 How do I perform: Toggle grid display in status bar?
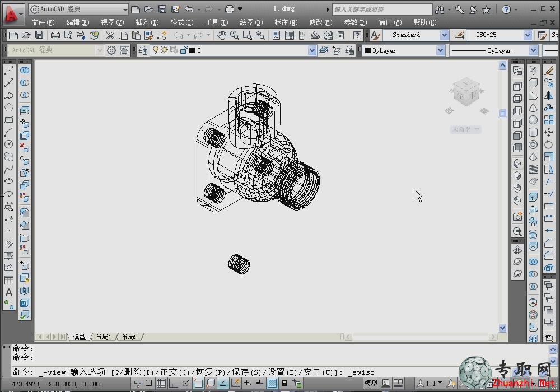point(161,384)
